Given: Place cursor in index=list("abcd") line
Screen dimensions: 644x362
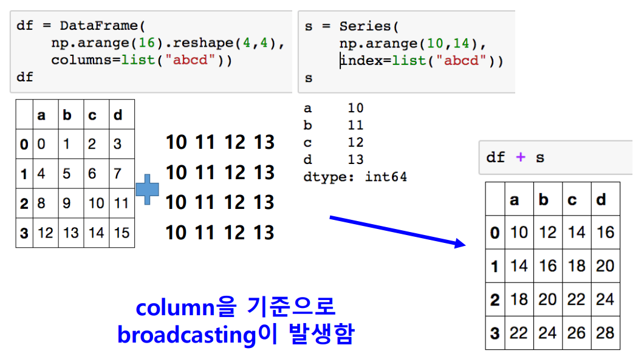Looking at the screenshot, I should click(x=422, y=61).
